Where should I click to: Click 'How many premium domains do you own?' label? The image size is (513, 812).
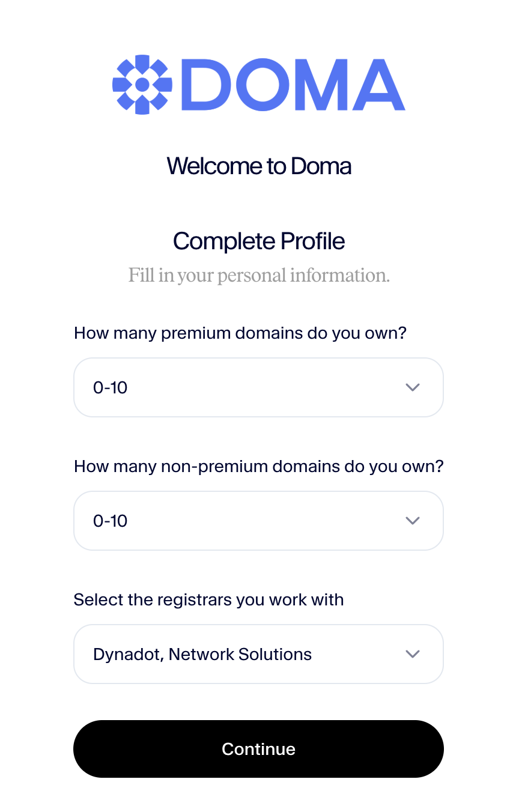click(x=240, y=333)
